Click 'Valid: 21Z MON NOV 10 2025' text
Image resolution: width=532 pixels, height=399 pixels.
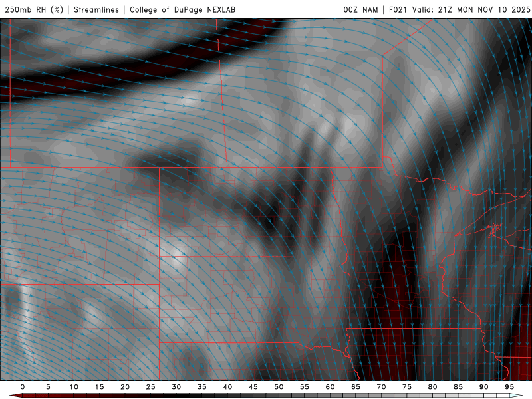[x=471, y=9]
